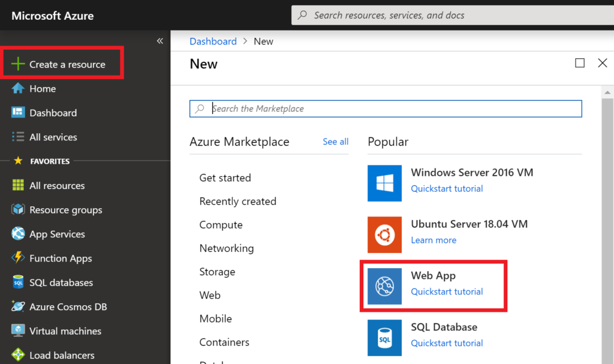Open Virtual machines label in sidebar
Viewport: 614px width, 364px height.
(x=65, y=331)
